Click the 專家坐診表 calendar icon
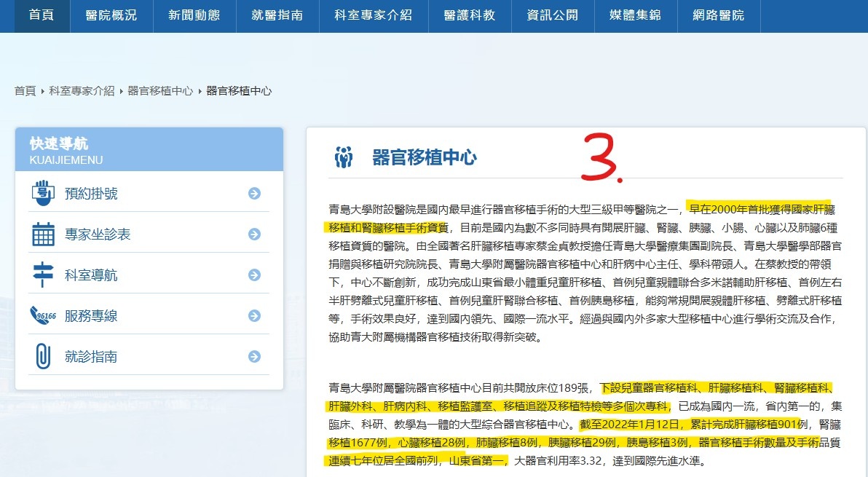 coord(43,234)
